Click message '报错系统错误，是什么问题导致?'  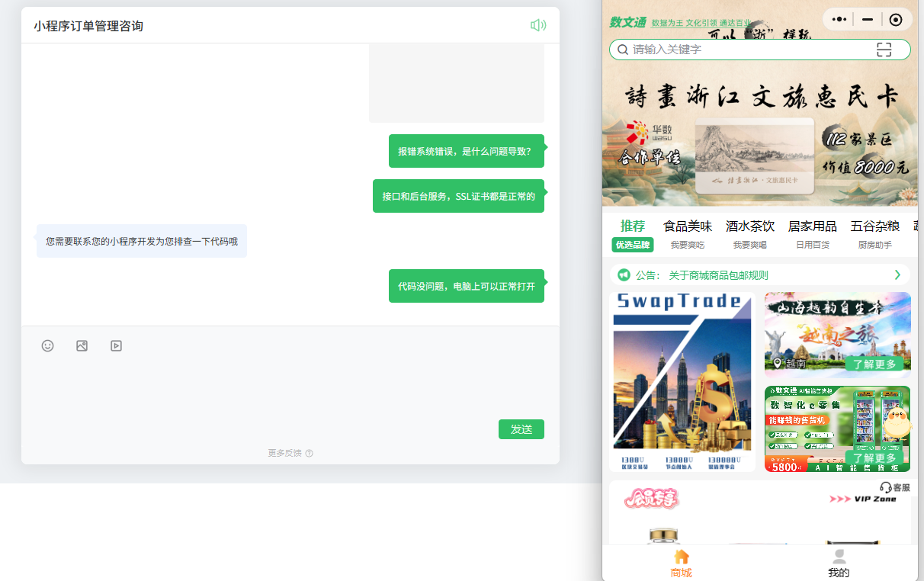pyautogui.click(x=467, y=151)
